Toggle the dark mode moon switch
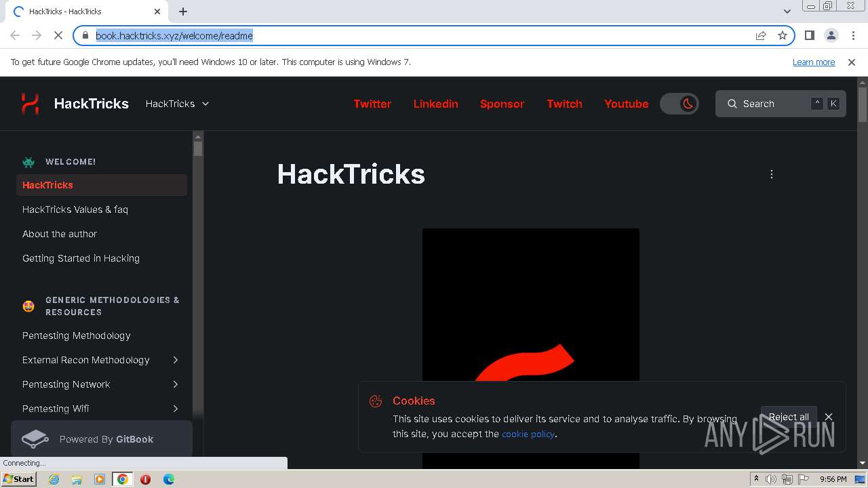The image size is (868, 488). pyautogui.click(x=679, y=104)
